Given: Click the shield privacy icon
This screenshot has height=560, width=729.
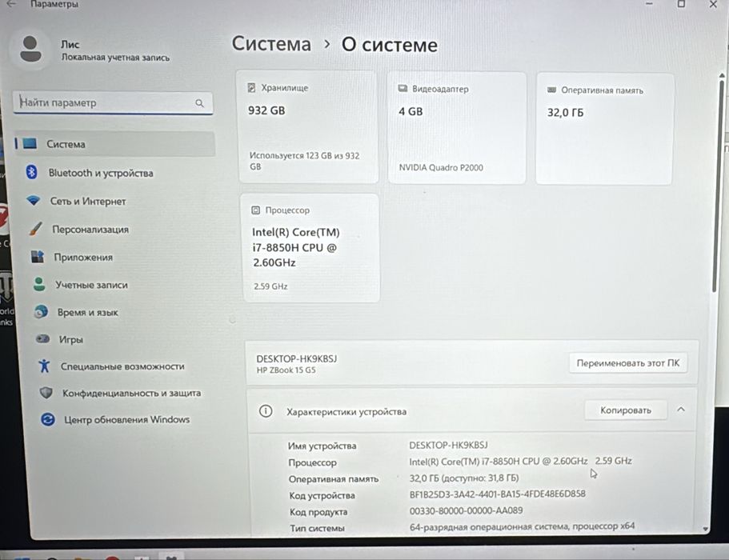Looking at the screenshot, I should (x=46, y=393).
